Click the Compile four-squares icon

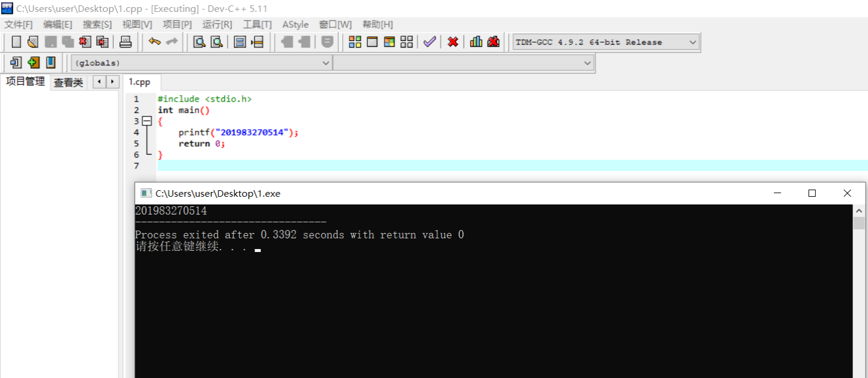[355, 42]
